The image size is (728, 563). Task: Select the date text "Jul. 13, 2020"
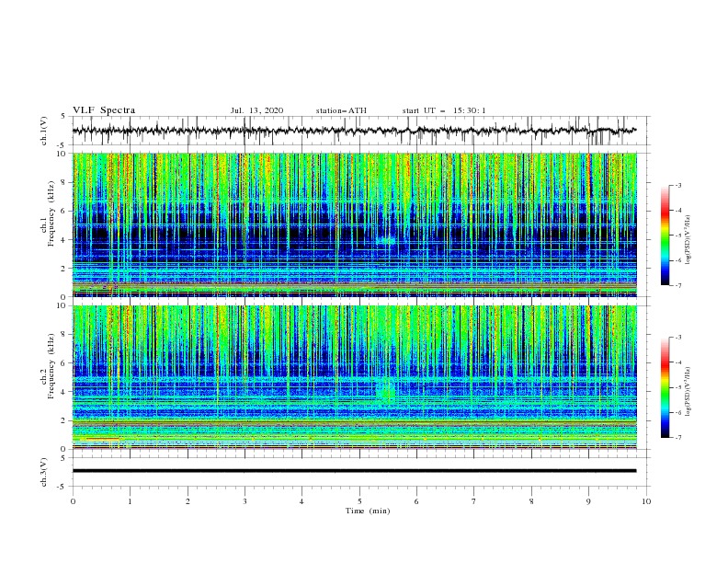point(256,110)
